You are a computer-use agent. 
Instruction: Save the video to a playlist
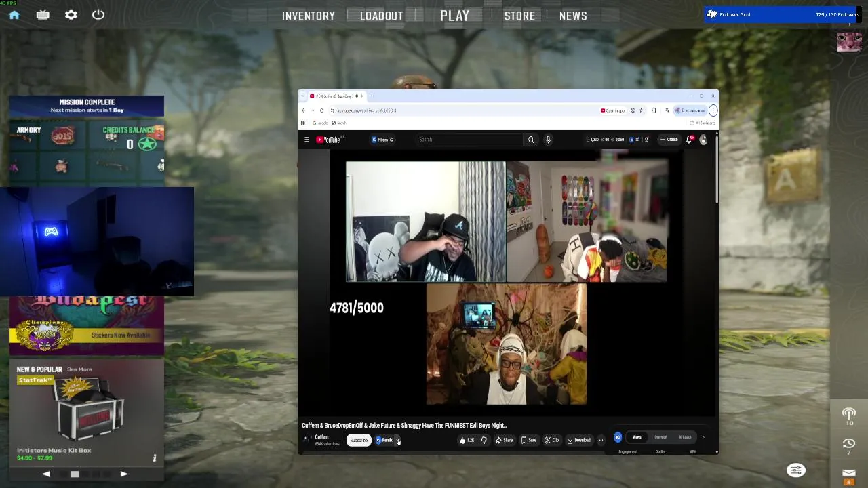pyautogui.click(x=528, y=440)
